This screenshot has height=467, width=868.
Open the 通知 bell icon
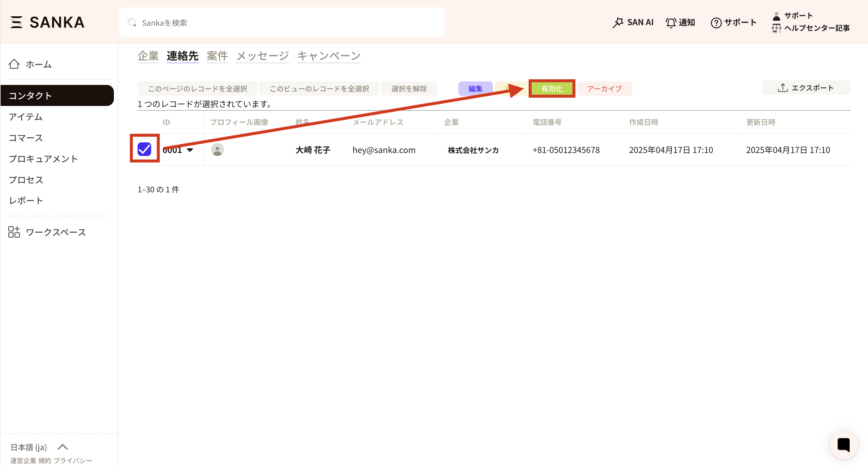pyautogui.click(x=671, y=22)
